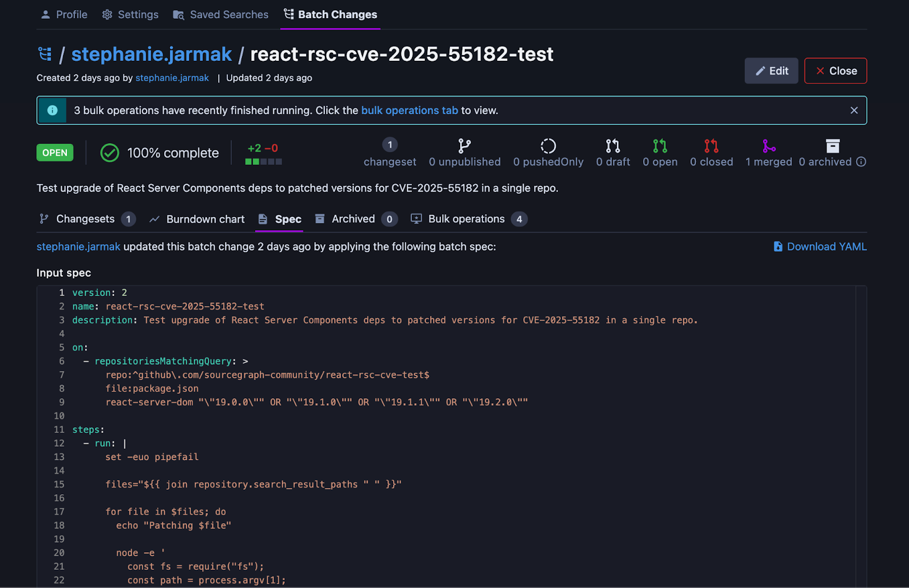Click the 'Input spec' heading
The width and height of the screenshot is (909, 588).
(x=64, y=273)
